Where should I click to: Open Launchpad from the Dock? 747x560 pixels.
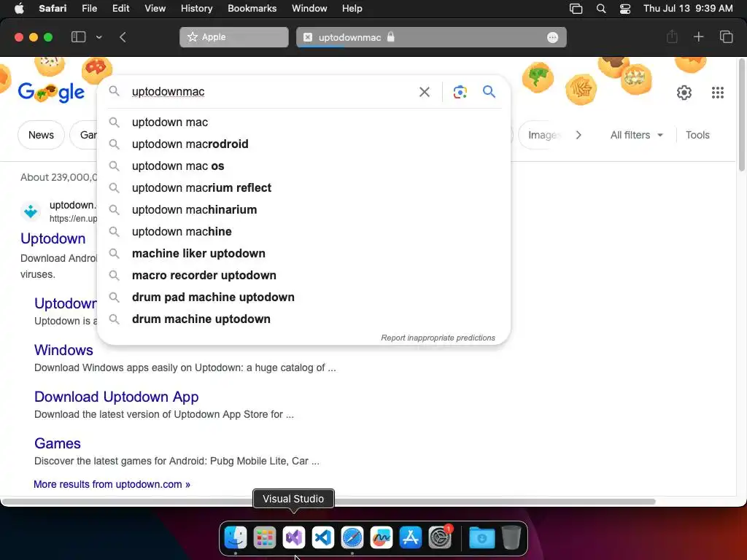[x=264, y=537]
